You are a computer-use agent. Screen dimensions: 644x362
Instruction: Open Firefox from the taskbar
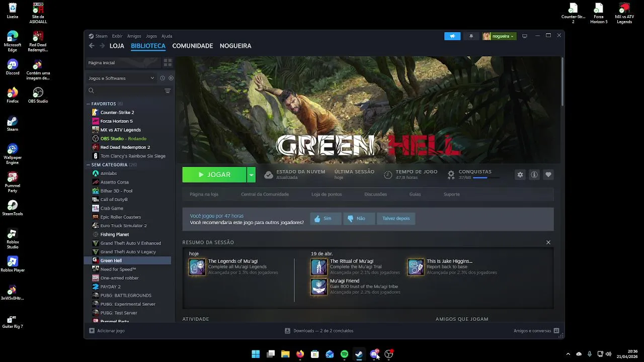pos(300,354)
